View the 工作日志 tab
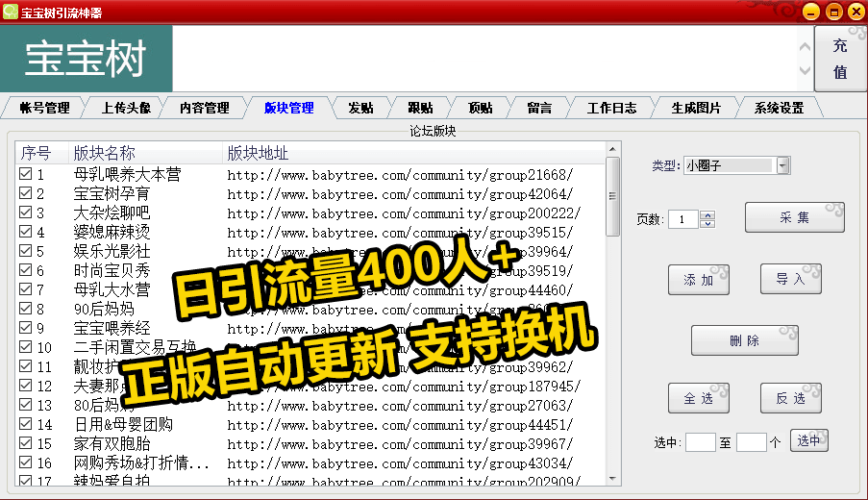This screenshot has height=500, width=868. 611,108
